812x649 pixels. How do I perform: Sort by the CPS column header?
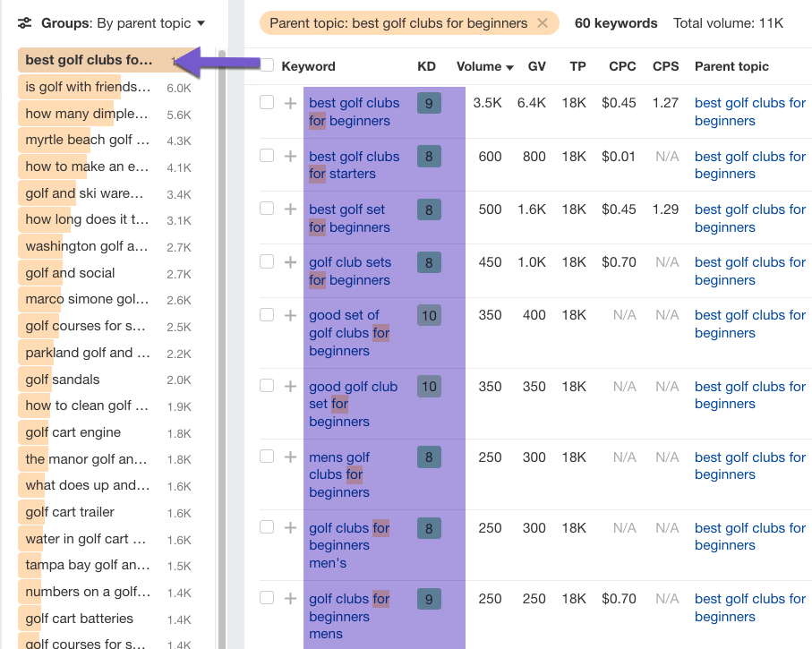point(665,66)
